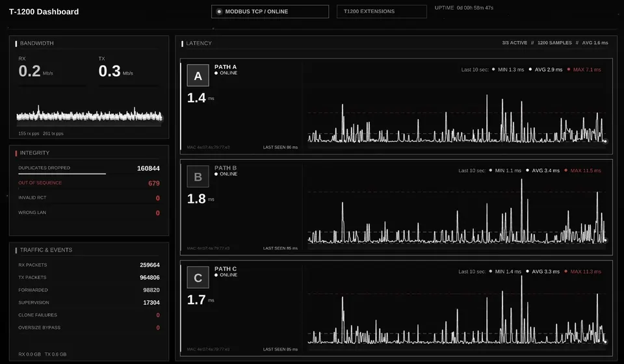
Task: Click the INVALID RCT row label
Action: [32, 198]
